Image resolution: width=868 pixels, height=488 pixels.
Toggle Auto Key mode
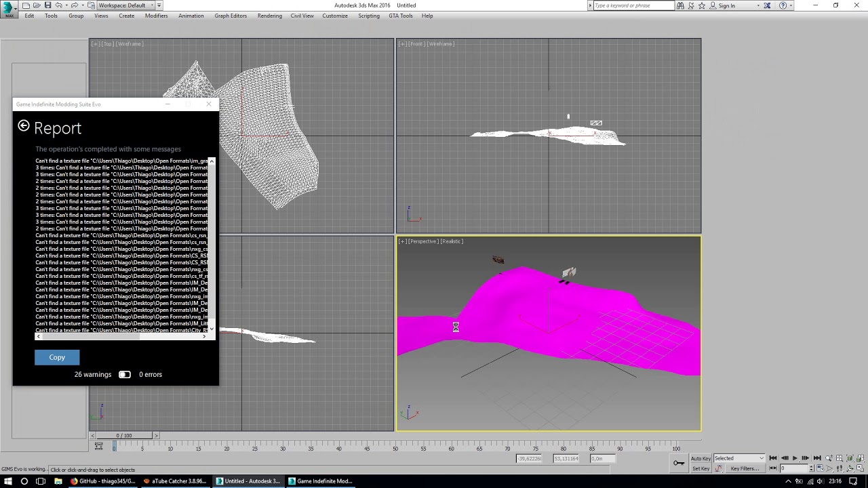click(701, 458)
